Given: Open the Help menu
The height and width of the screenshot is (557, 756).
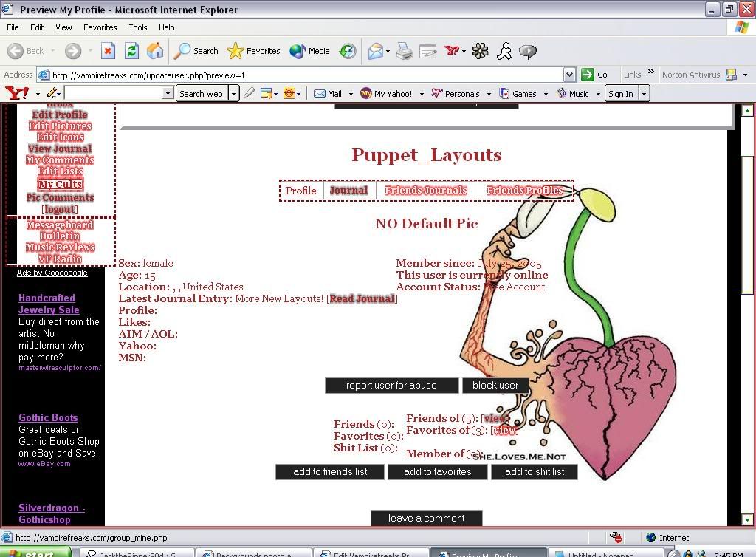Looking at the screenshot, I should [166, 27].
